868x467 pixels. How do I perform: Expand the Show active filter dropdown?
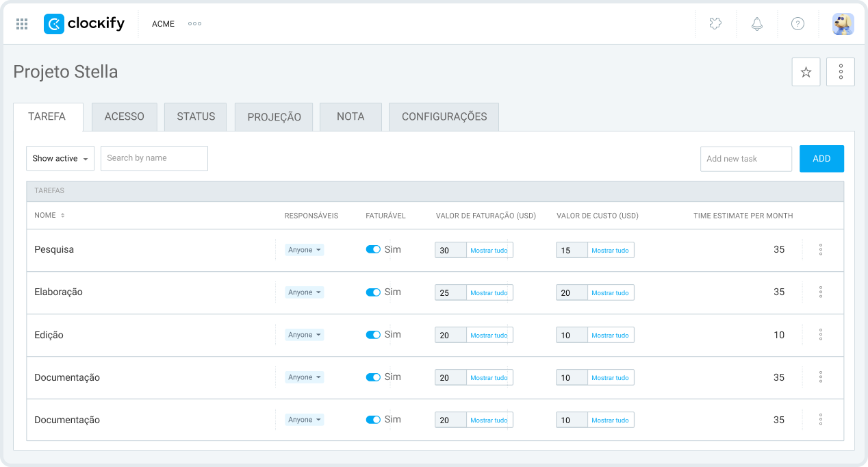tap(60, 158)
